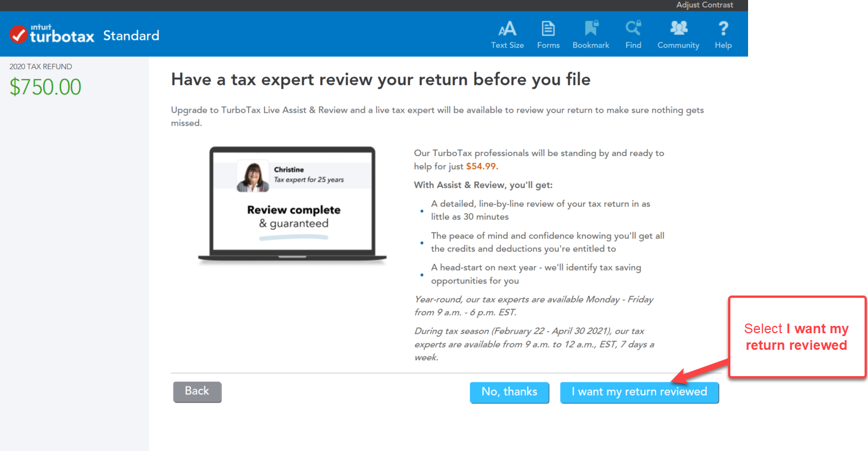Click the Standard edition label
This screenshot has width=868, height=451.
131,35
